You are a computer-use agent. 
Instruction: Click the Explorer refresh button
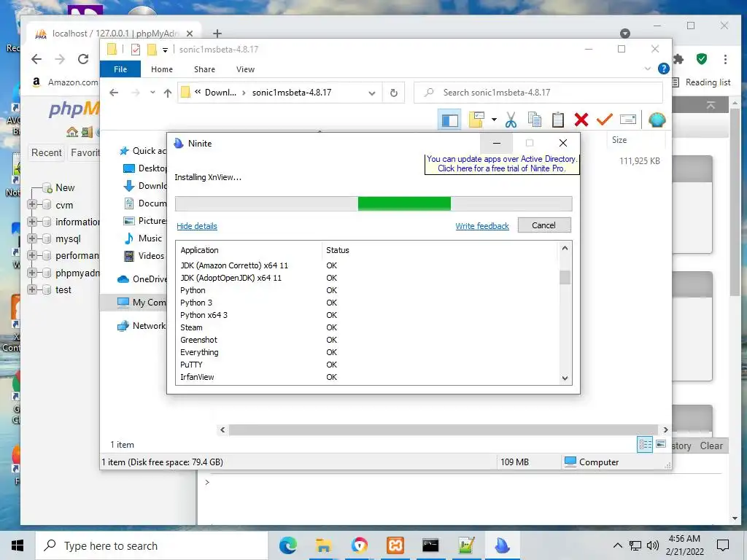tap(393, 93)
